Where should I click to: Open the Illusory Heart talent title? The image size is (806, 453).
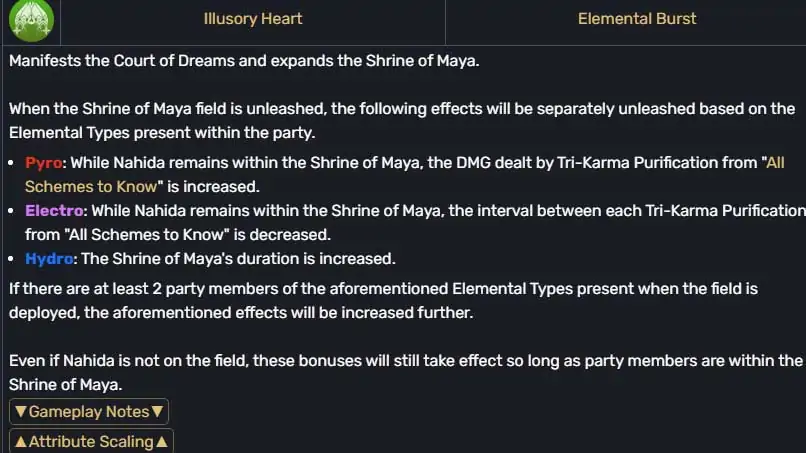(x=252, y=19)
